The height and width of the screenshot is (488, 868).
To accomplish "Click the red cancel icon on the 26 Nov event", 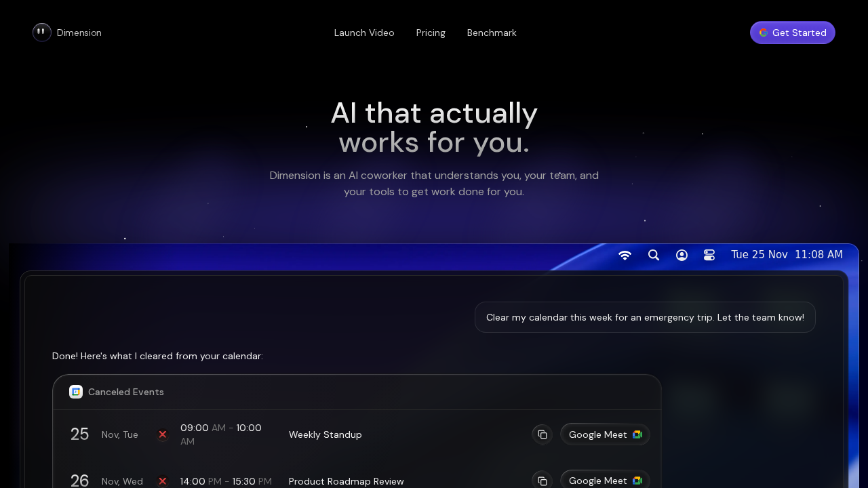I will coord(163,481).
